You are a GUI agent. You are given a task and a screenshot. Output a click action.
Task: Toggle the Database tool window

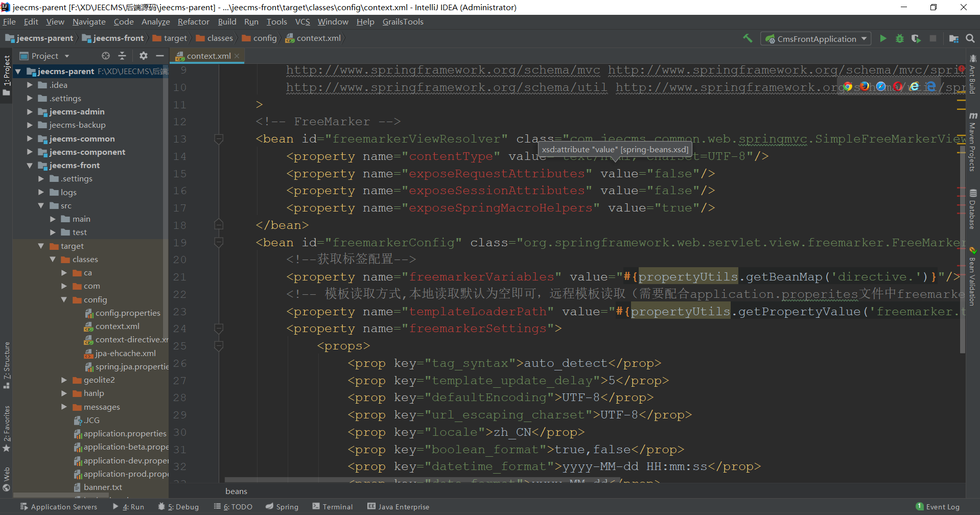(972, 209)
